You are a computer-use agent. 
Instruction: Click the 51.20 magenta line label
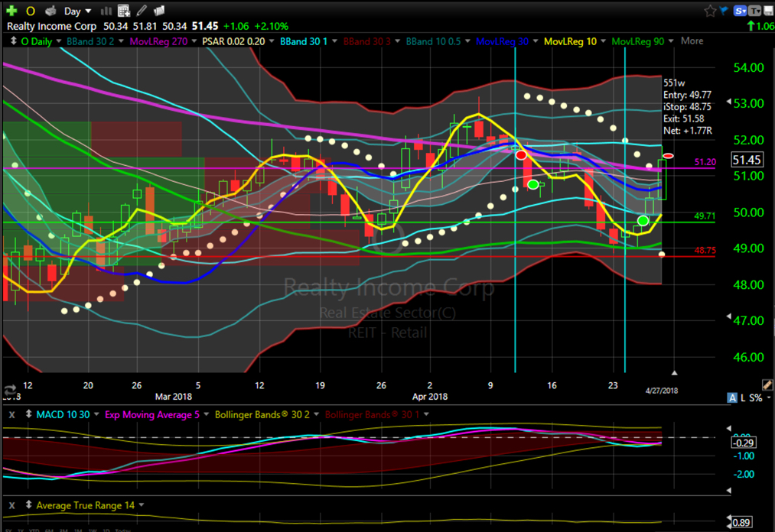pos(705,161)
